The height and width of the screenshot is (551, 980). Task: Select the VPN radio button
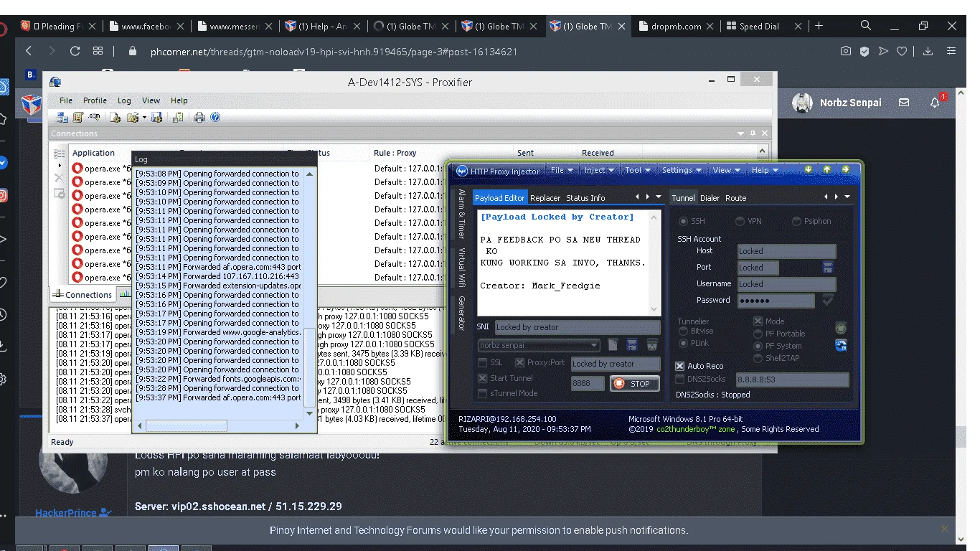pyautogui.click(x=740, y=221)
